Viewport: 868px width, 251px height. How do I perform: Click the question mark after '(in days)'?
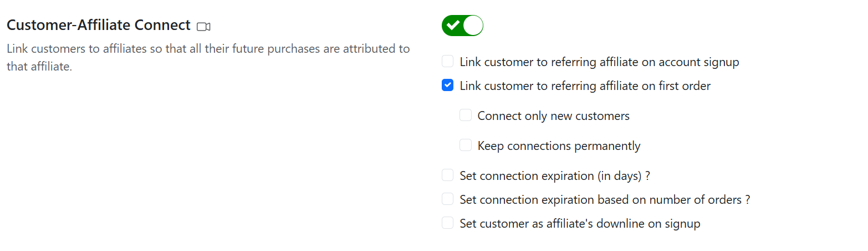[x=647, y=176]
